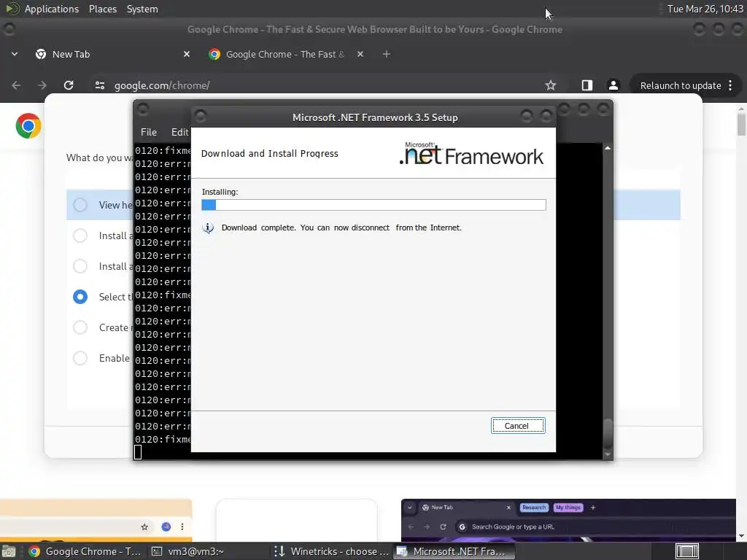Open site information icon in address bar
The width and height of the screenshot is (747, 560).
pyautogui.click(x=99, y=85)
